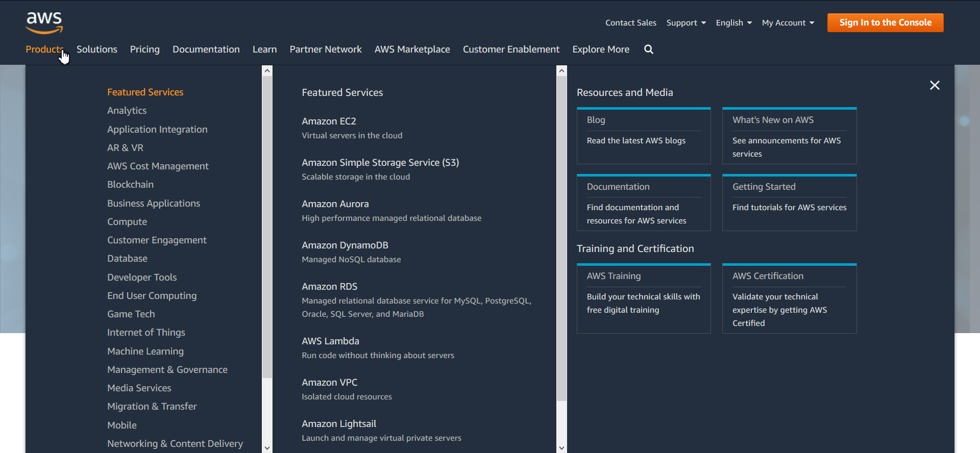Open the AWS Certification card

click(x=789, y=298)
